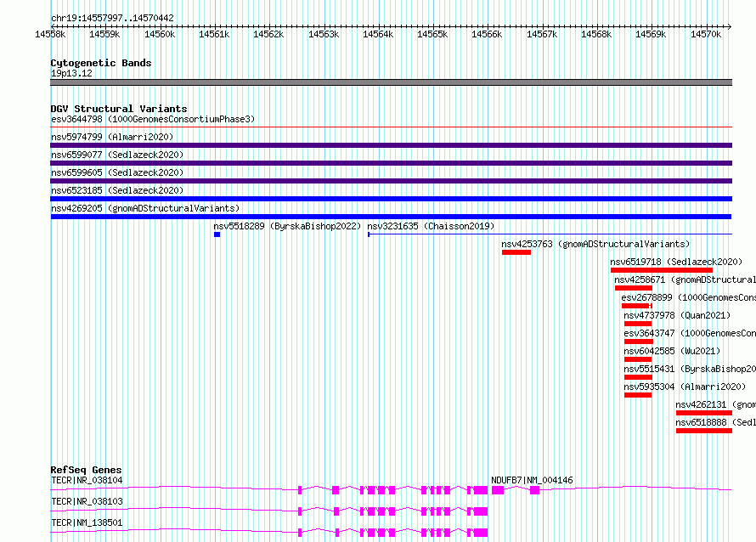The width and height of the screenshot is (756, 542).
Task: Open variant nsv5974799 (Almarri2020) label
Action: click(112, 137)
